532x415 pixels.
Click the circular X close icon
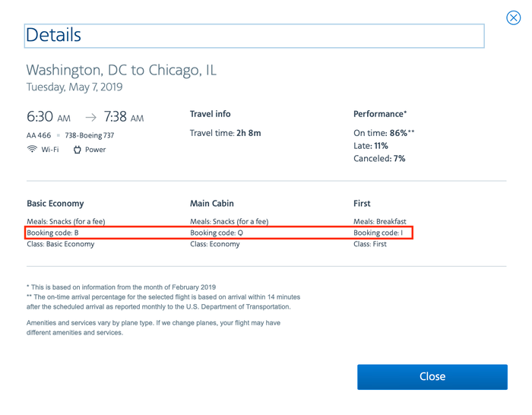tap(514, 17)
